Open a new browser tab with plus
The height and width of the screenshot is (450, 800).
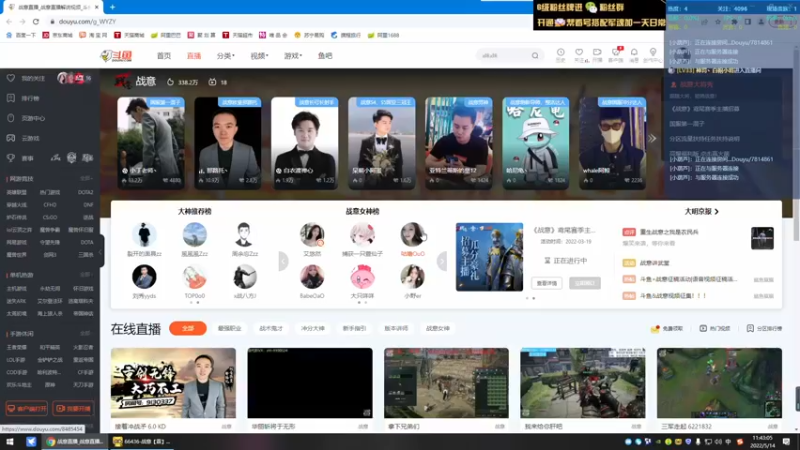112,7
